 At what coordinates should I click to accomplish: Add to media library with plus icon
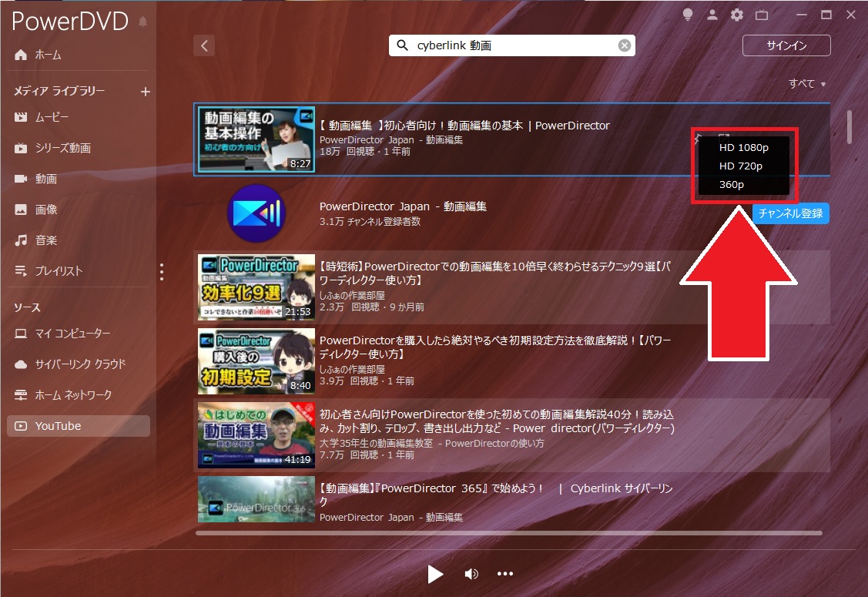145,92
